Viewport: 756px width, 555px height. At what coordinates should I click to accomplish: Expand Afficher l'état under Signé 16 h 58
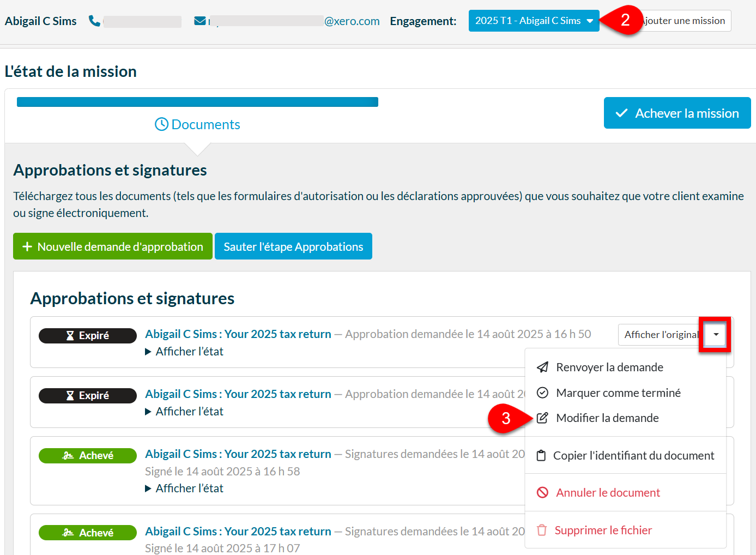184,488
